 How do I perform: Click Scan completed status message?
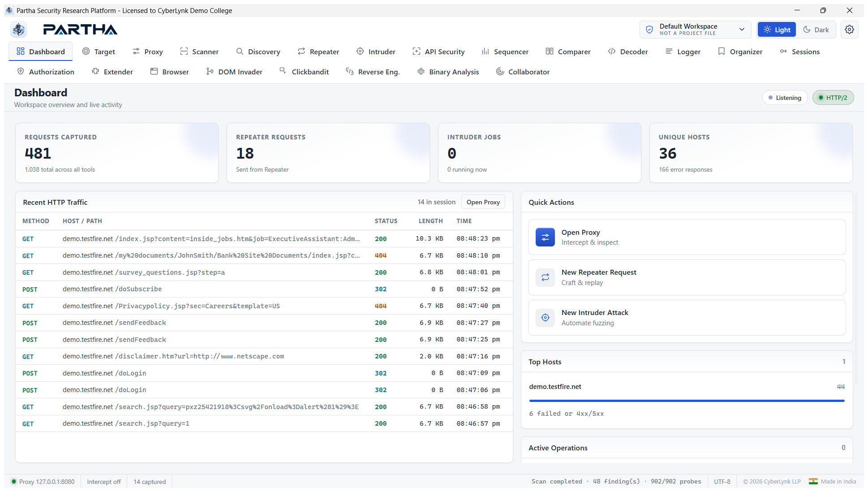616,482
